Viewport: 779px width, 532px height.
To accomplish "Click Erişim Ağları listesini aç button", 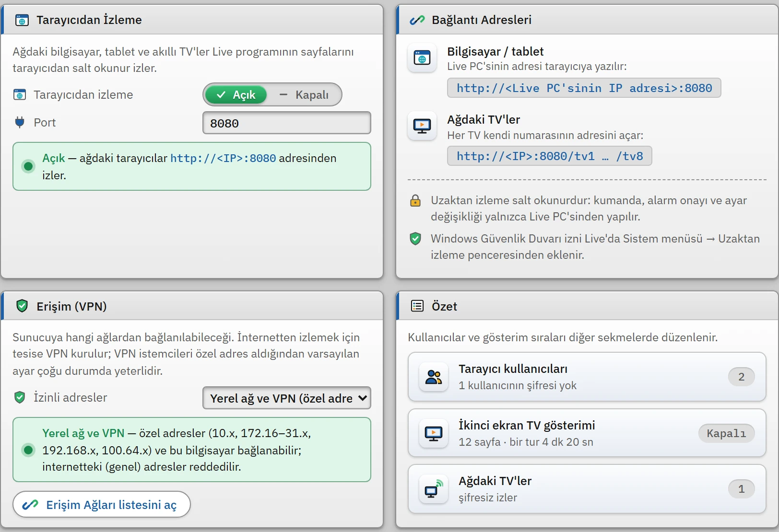I will coord(102,504).
